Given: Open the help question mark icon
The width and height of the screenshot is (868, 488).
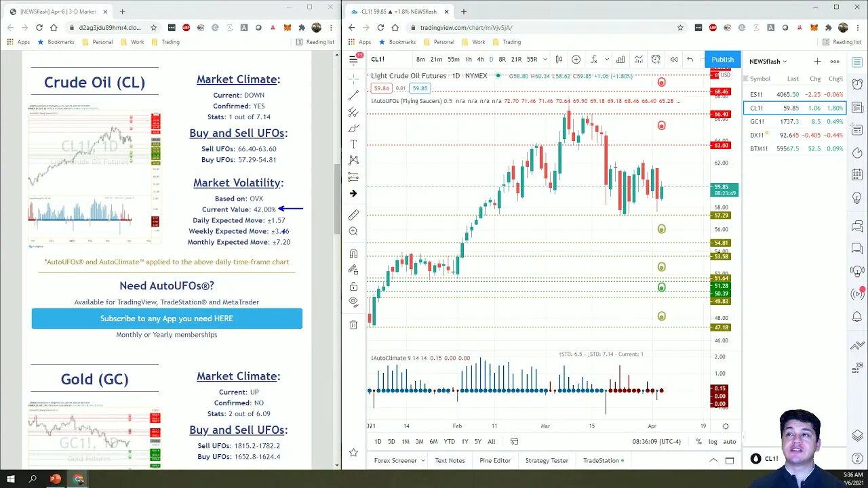Looking at the screenshot, I should click(x=857, y=459).
